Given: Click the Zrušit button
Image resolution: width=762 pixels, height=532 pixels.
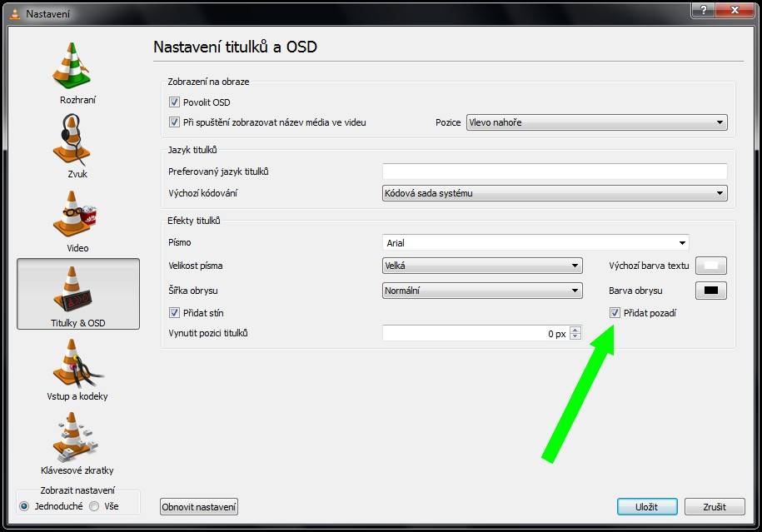Looking at the screenshot, I should (x=715, y=507).
